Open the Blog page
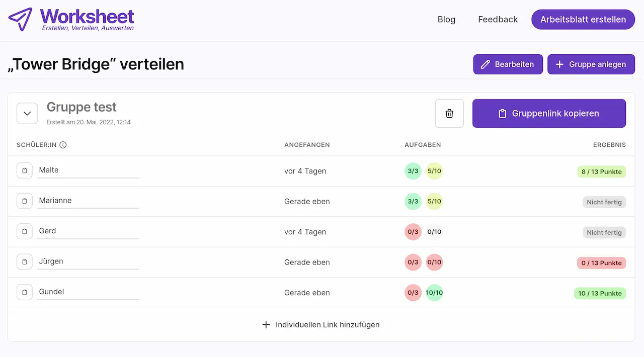644x357 pixels. [446, 20]
